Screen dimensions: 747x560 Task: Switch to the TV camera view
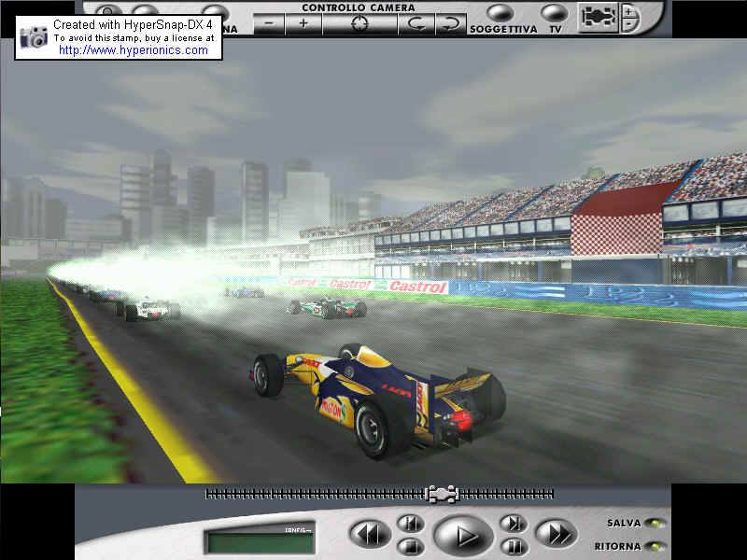pyautogui.click(x=555, y=13)
